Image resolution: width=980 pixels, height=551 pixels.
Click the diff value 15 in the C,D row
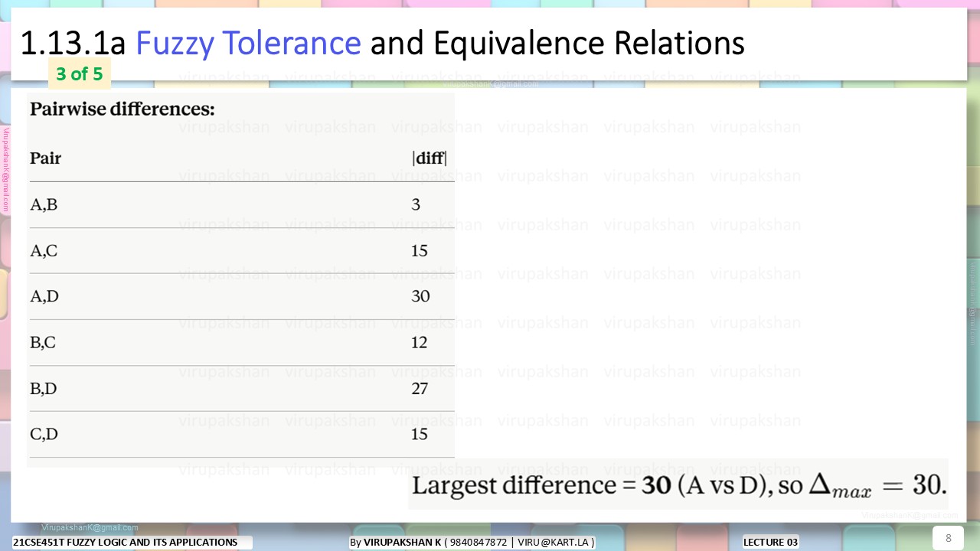tap(420, 435)
